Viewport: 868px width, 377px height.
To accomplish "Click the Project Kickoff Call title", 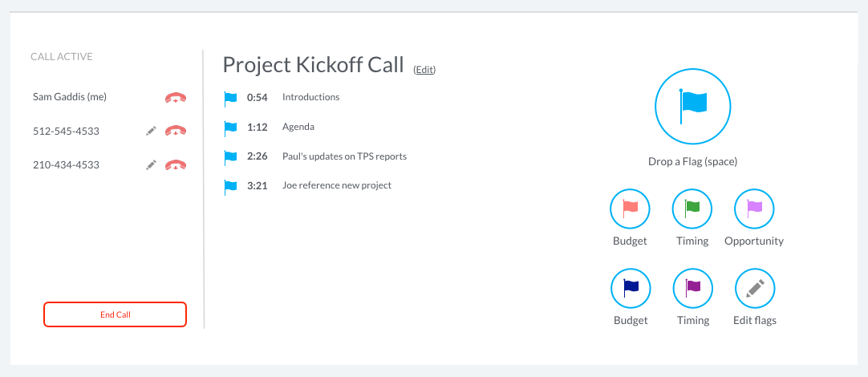I will point(314,65).
